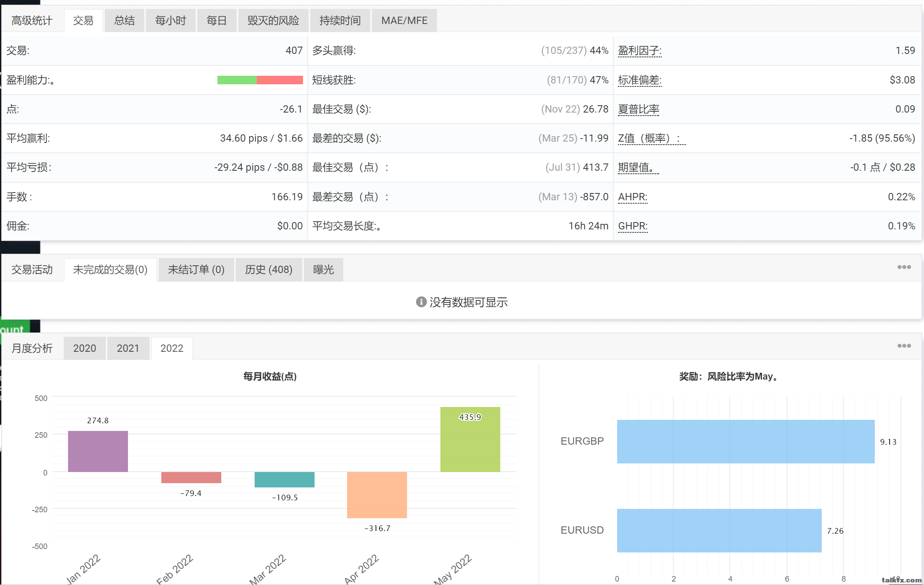
Task: Click the -1.85 (95.56%) Z-score value
Action: pyautogui.click(x=882, y=138)
